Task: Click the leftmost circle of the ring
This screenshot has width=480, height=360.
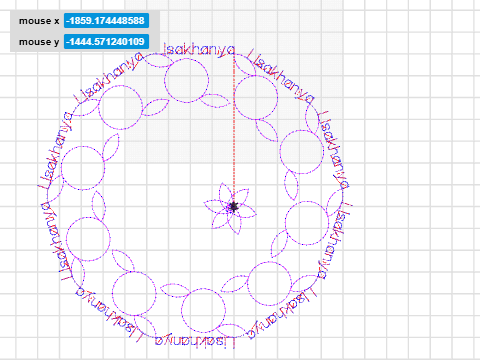Action: pos(83,168)
